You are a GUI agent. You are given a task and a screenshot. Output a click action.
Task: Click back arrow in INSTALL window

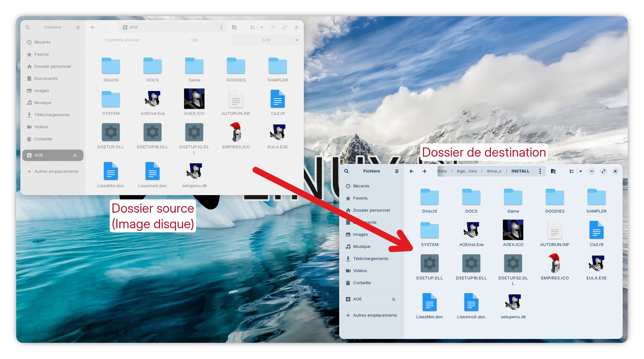coord(411,171)
